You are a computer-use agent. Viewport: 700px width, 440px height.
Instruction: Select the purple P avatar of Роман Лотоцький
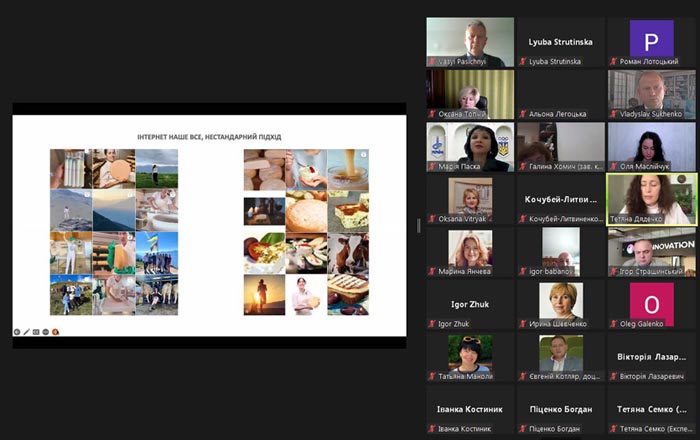[x=651, y=39]
